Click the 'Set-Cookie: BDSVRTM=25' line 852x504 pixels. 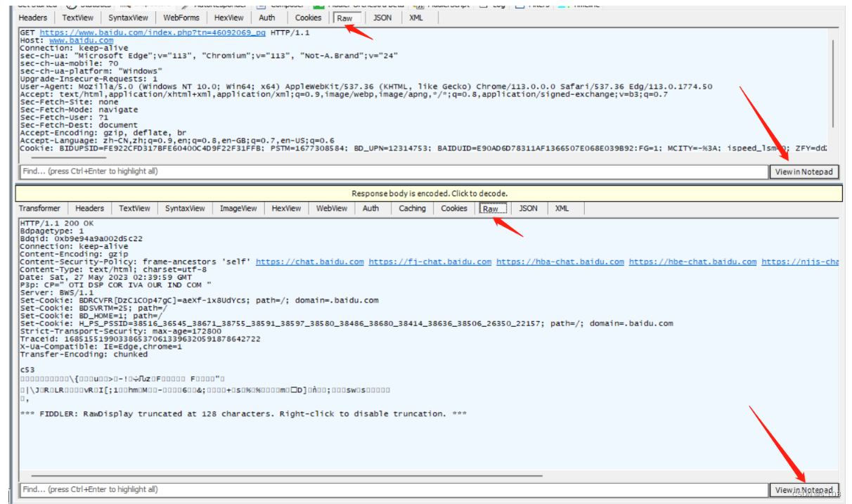93,308
